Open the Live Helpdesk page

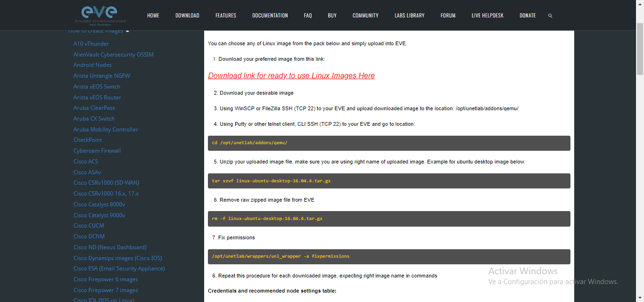(487, 16)
